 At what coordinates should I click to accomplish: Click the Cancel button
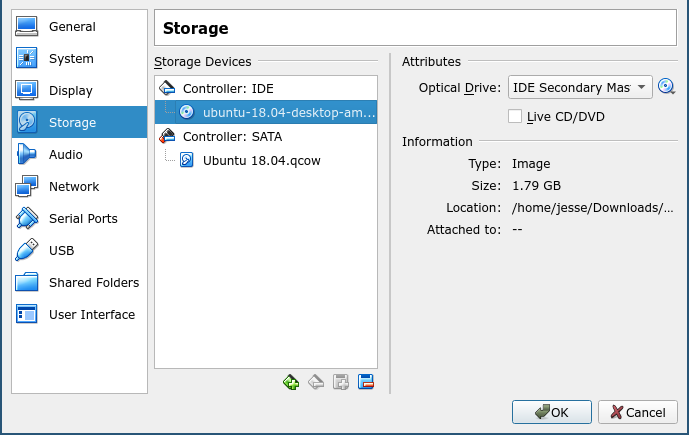point(638,412)
